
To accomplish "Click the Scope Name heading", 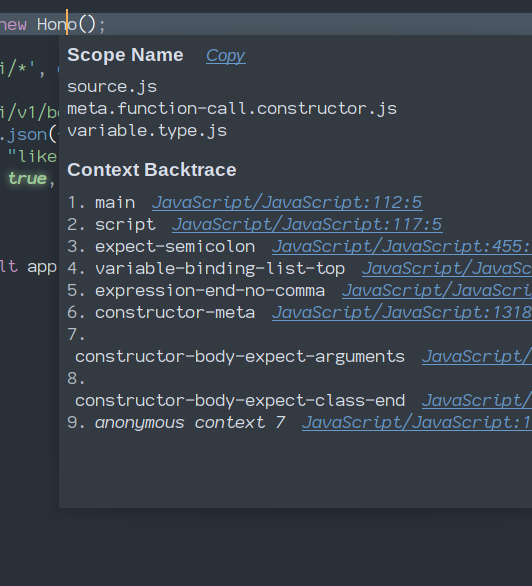I will [125, 55].
